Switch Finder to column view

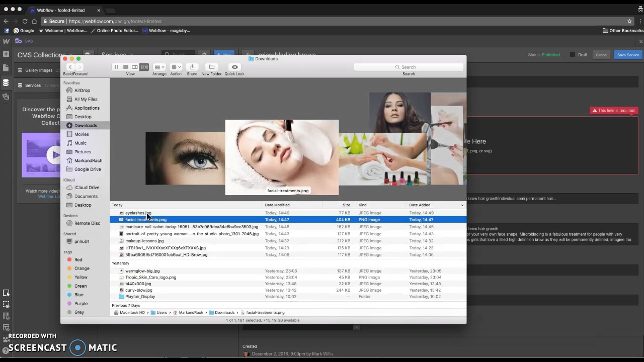tap(135, 67)
